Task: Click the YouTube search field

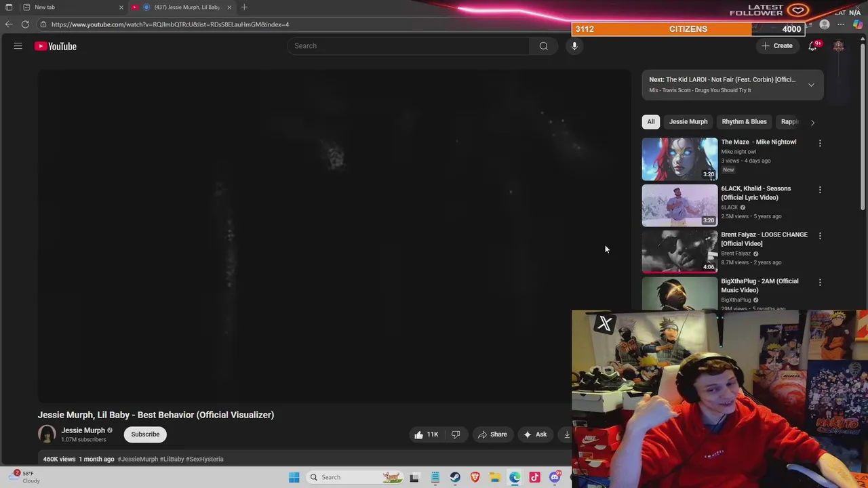Action: (408, 46)
